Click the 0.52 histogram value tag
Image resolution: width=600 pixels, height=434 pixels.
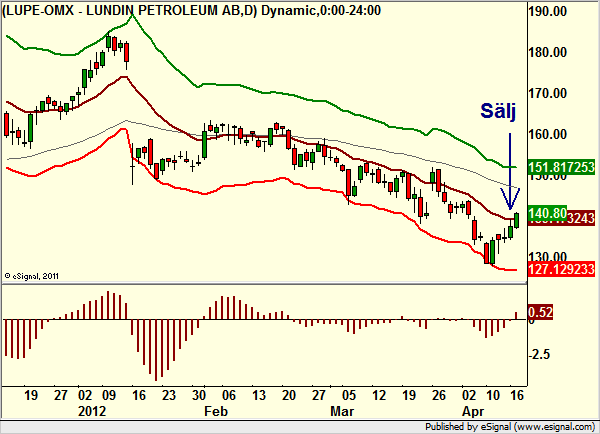[540, 312]
